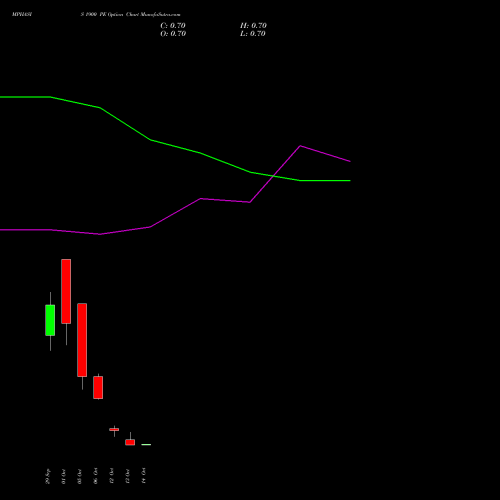
Task: Click the red candlestick above 03 Oct
Action: [x=82, y=340]
